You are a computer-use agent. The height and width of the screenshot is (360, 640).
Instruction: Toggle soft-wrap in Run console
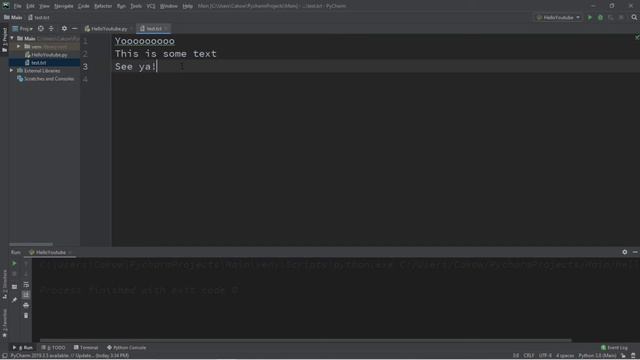(26, 284)
